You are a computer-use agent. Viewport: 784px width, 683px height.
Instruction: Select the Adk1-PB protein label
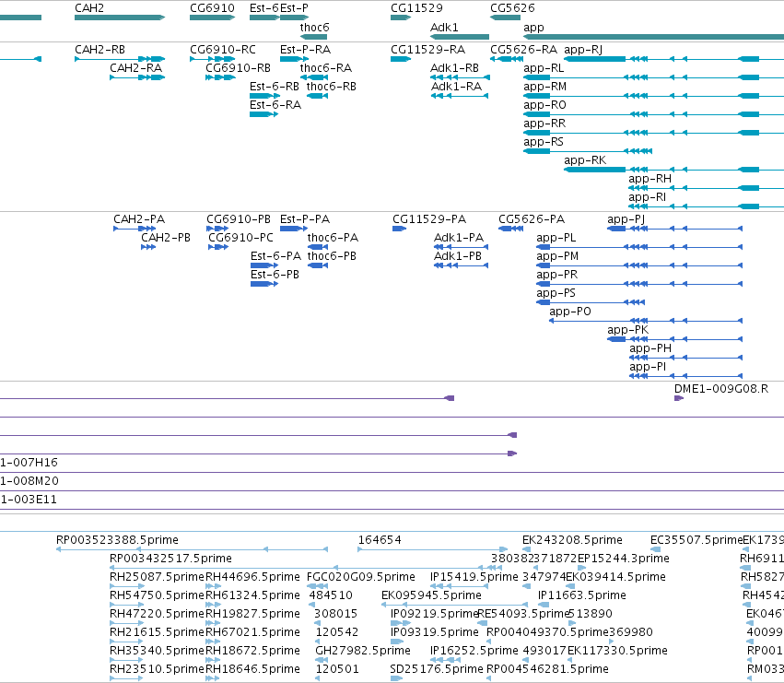[x=458, y=256]
